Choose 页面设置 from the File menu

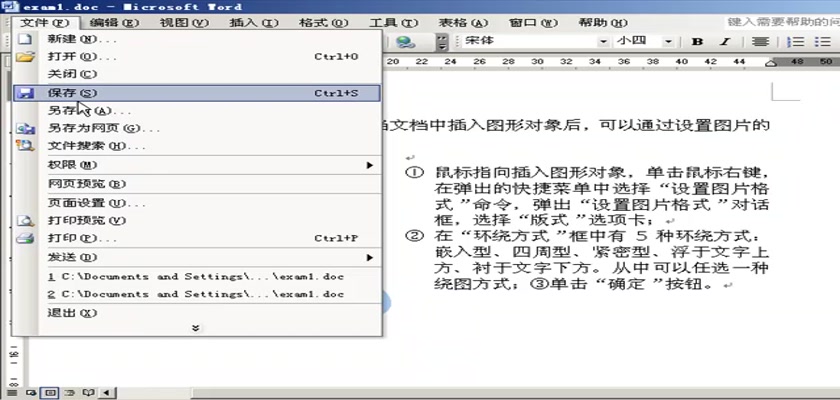coord(196,203)
